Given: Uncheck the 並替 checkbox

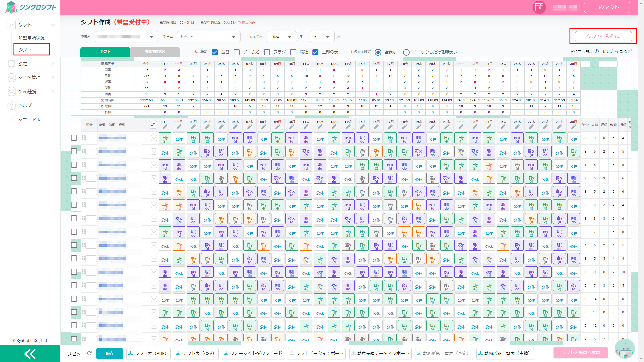Looking at the screenshot, I should (x=215, y=52).
